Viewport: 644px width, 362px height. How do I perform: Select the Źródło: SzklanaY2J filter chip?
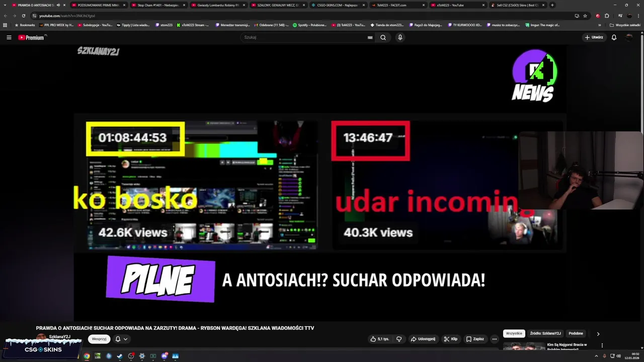(545, 333)
